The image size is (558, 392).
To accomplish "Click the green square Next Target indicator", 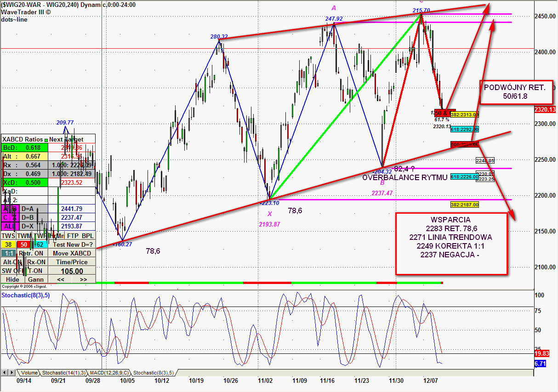I will 46,140.
